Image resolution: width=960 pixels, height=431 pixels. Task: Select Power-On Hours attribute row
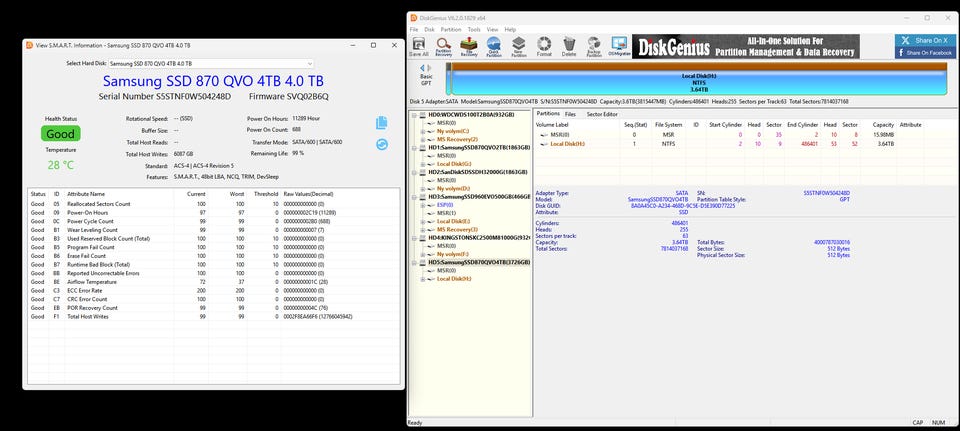tap(213, 212)
